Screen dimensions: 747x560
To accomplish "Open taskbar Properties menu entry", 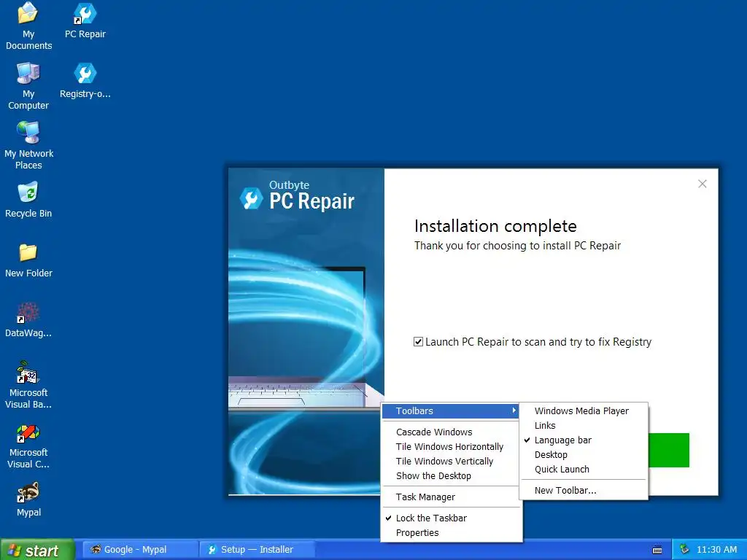I will [x=451, y=532].
